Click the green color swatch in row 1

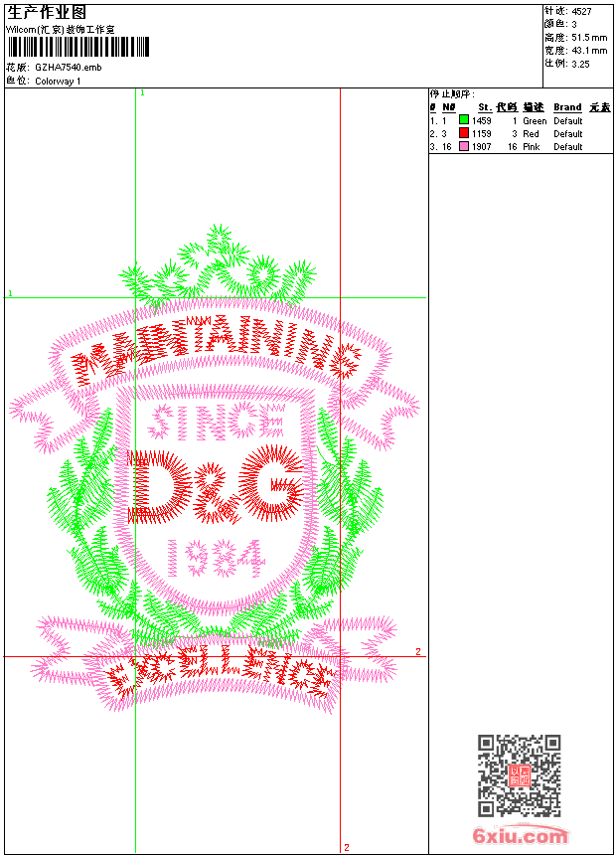pyautogui.click(x=464, y=120)
